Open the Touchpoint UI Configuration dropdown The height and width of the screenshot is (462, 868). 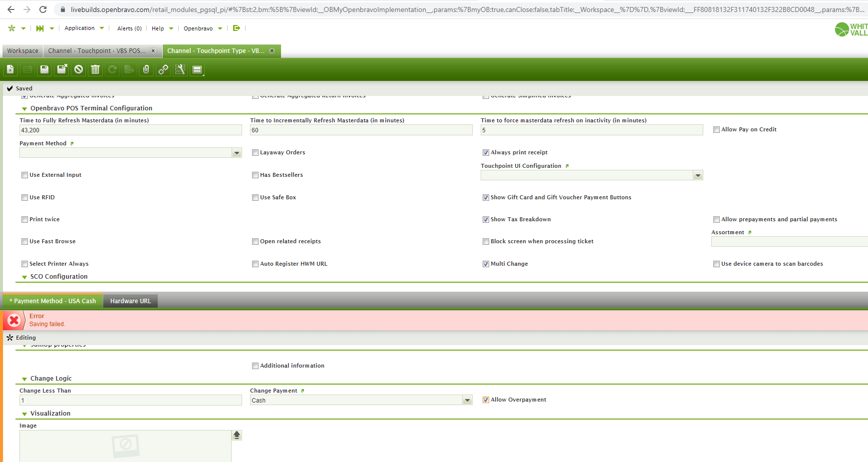point(698,175)
